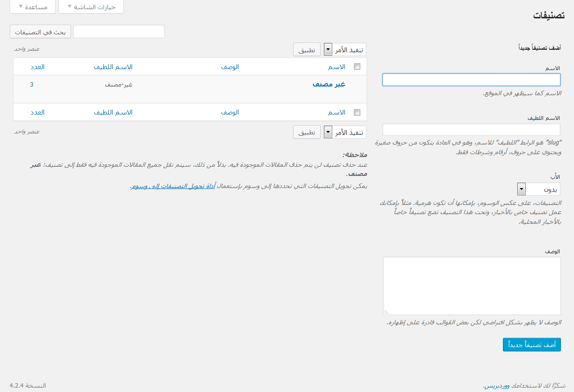Open the bottom تنفيذ الأمر bulk actions dropdown

click(345, 132)
